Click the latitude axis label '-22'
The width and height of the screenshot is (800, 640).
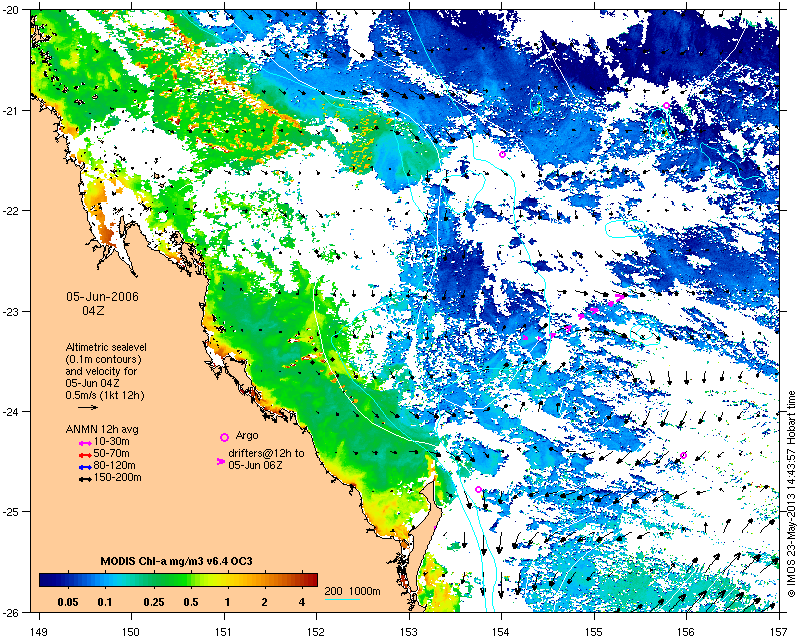tap(11, 211)
